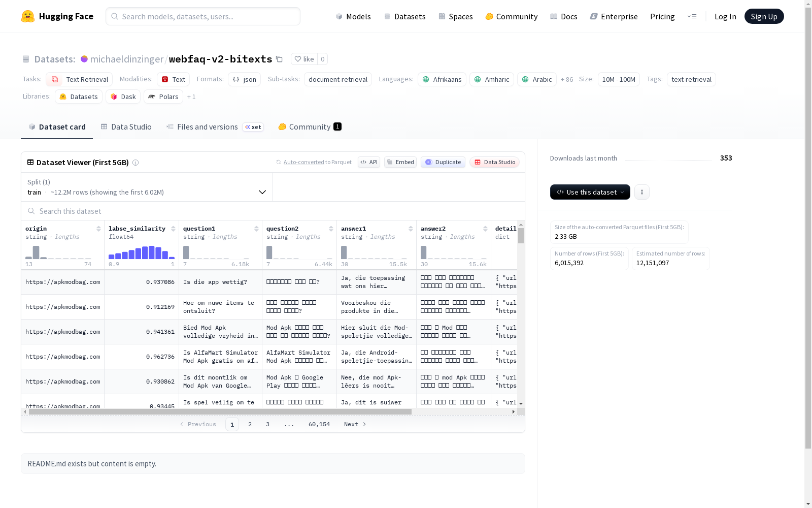The image size is (812, 508).
Task: Click the Sign Up button
Action: coord(764,16)
